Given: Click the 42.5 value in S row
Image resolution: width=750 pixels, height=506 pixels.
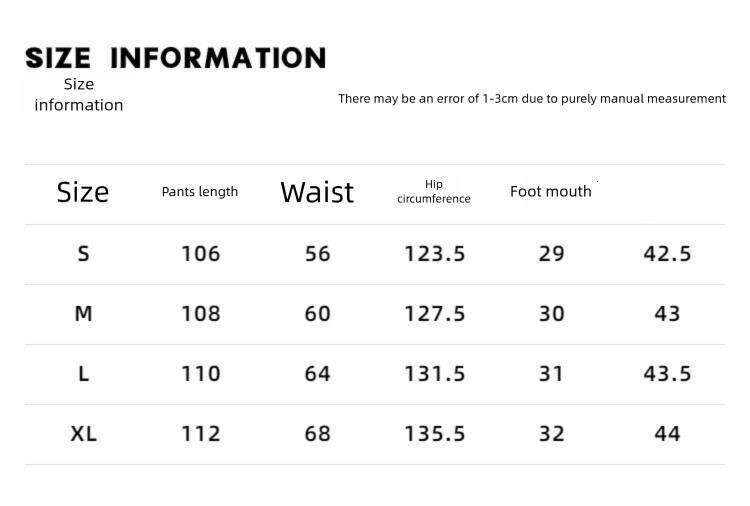Looking at the screenshot, I should 667,254.
